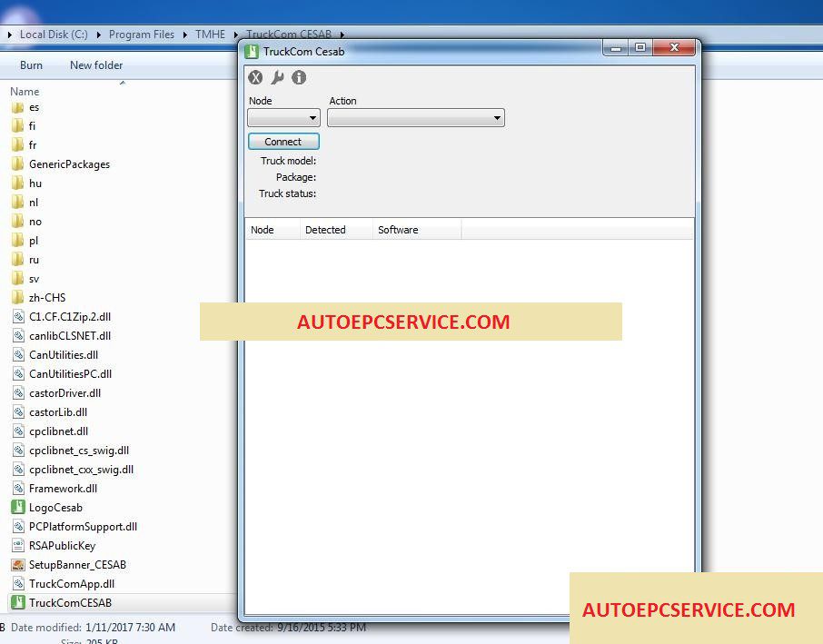Select castorLib.dll file icon

click(18, 412)
